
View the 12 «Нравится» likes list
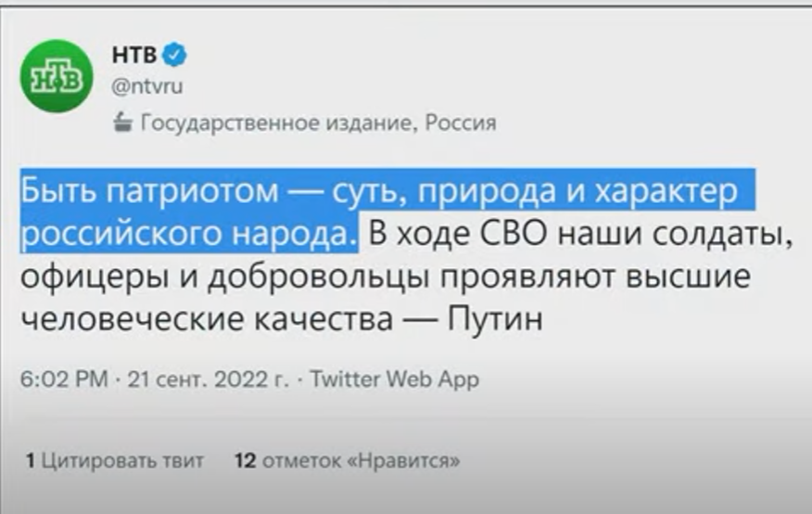tap(348, 459)
